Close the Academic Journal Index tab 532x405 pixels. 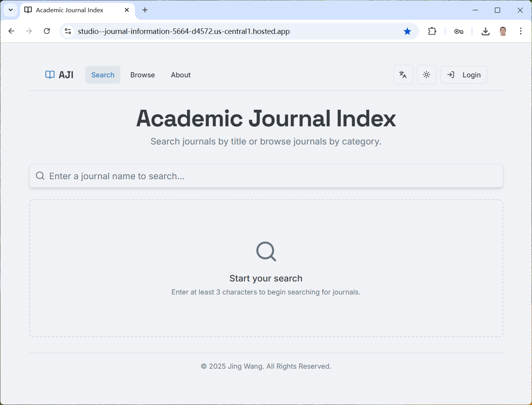pyautogui.click(x=127, y=10)
